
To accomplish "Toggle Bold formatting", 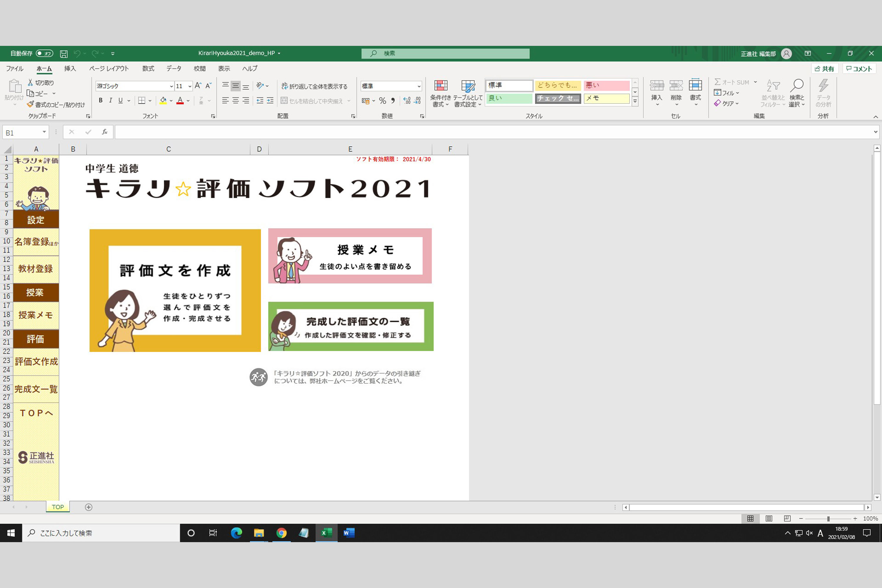I will [x=101, y=101].
